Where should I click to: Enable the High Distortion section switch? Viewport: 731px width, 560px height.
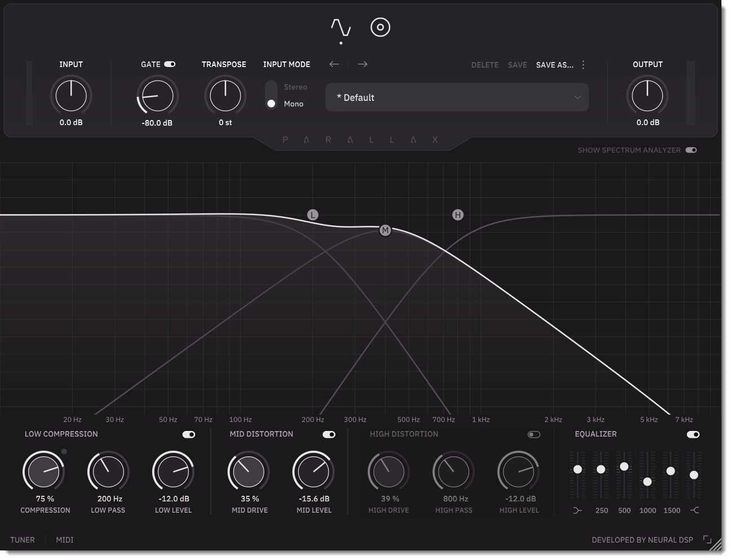coord(534,434)
